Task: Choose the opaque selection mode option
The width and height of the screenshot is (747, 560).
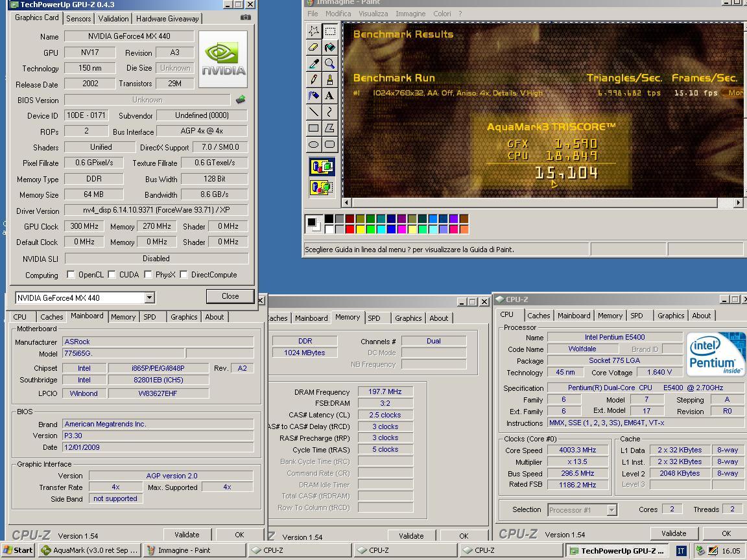Action: click(x=322, y=167)
